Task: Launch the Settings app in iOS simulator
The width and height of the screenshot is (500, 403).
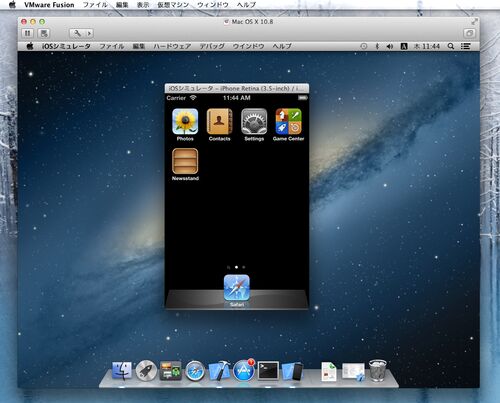Action: click(x=254, y=122)
